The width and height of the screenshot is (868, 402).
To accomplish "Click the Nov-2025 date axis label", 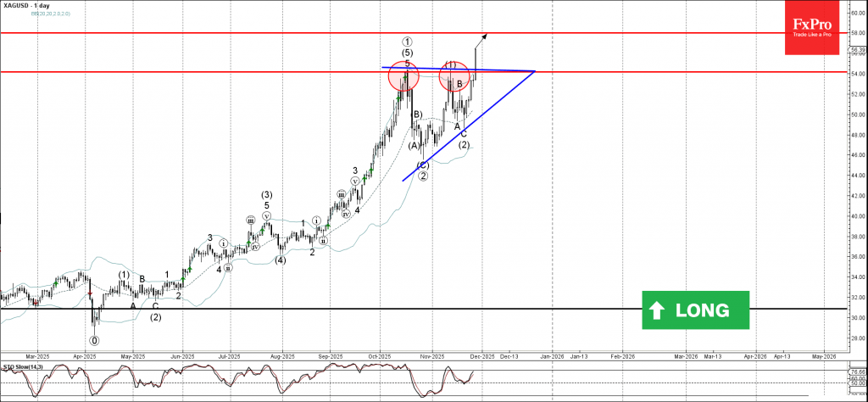I will [x=432, y=356].
